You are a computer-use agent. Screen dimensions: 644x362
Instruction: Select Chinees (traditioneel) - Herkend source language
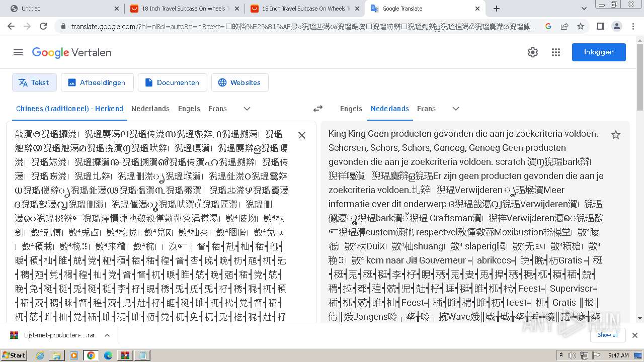tap(69, 109)
